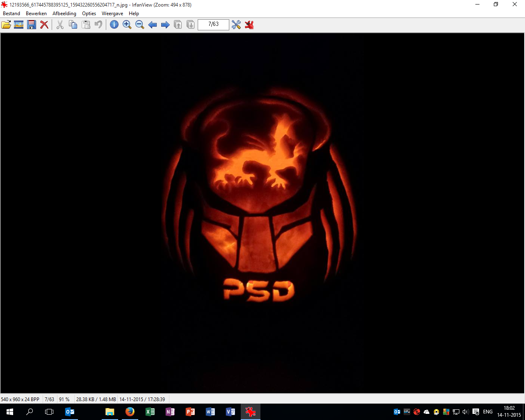Open the volume control in the system tray
The width and height of the screenshot is (525, 420).
tap(466, 412)
